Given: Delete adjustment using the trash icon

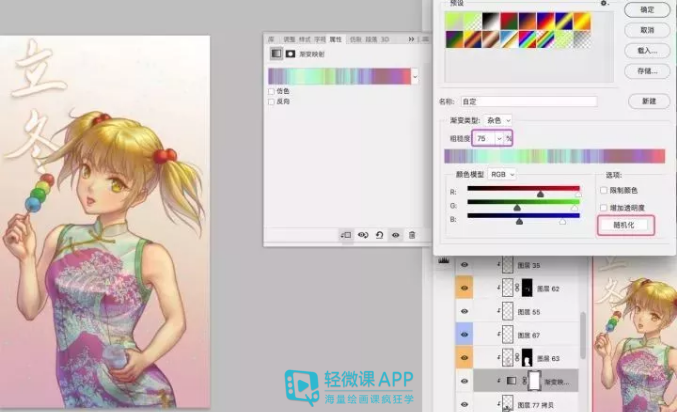Looking at the screenshot, I should click(x=412, y=235).
